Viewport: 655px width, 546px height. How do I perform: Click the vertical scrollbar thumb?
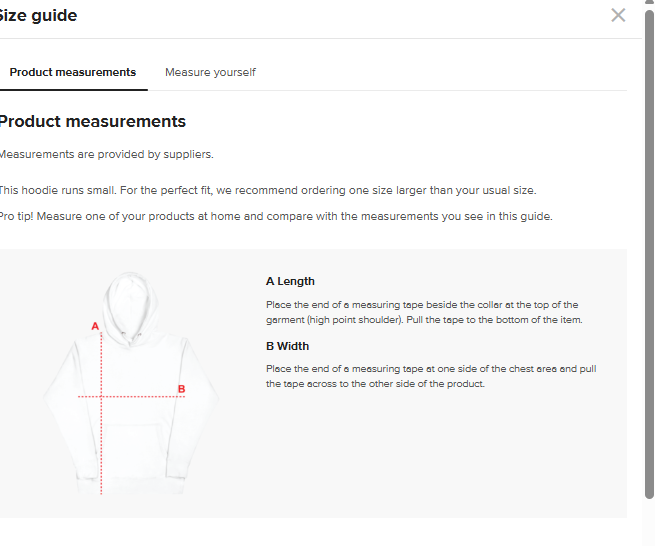pos(649,250)
